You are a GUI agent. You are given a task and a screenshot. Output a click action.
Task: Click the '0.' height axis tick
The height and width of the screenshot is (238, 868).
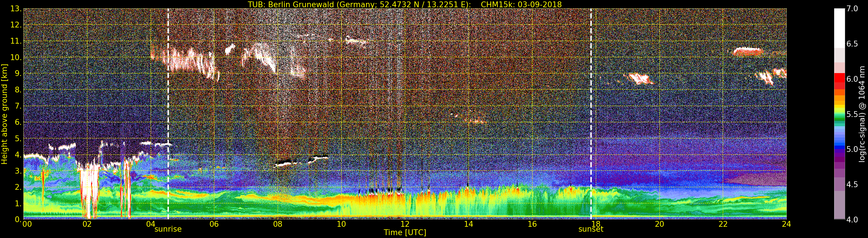[18, 219]
